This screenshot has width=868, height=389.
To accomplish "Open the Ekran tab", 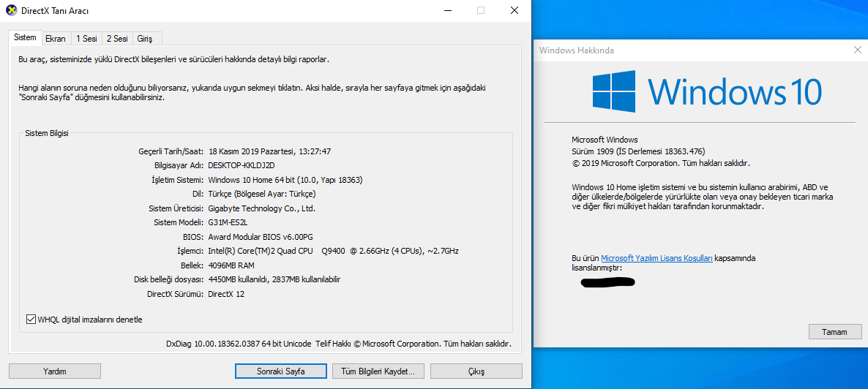I will 56,39.
